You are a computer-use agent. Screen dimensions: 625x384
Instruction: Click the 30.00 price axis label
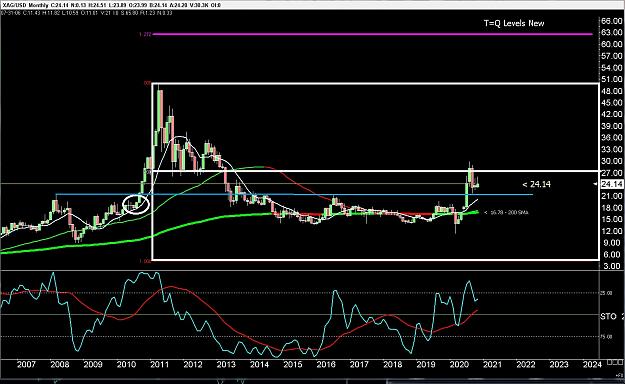(x=612, y=161)
